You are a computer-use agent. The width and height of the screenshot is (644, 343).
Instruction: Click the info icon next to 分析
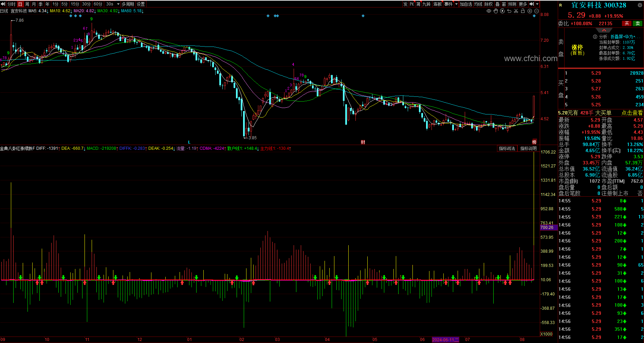595,37
